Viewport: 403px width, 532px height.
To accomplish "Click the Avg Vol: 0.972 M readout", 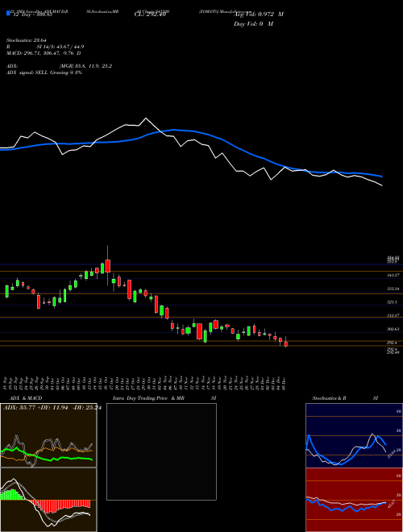I will click(x=259, y=14).
